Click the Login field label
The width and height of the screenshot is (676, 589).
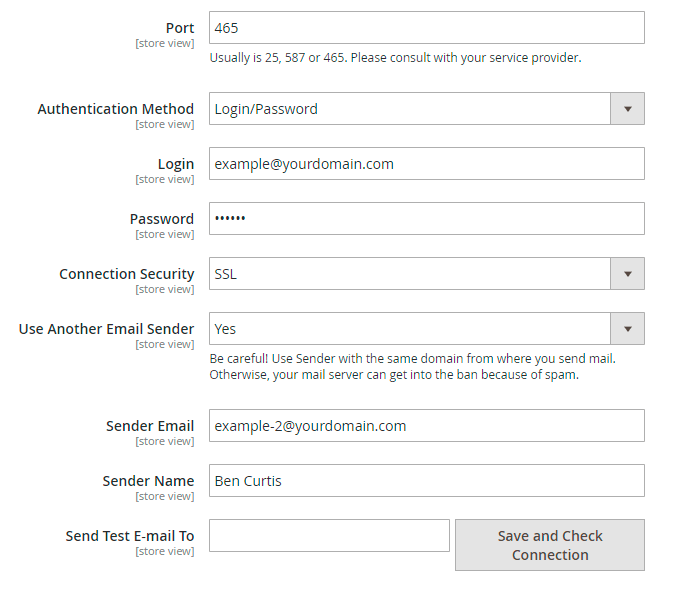[x=176, y=164]
